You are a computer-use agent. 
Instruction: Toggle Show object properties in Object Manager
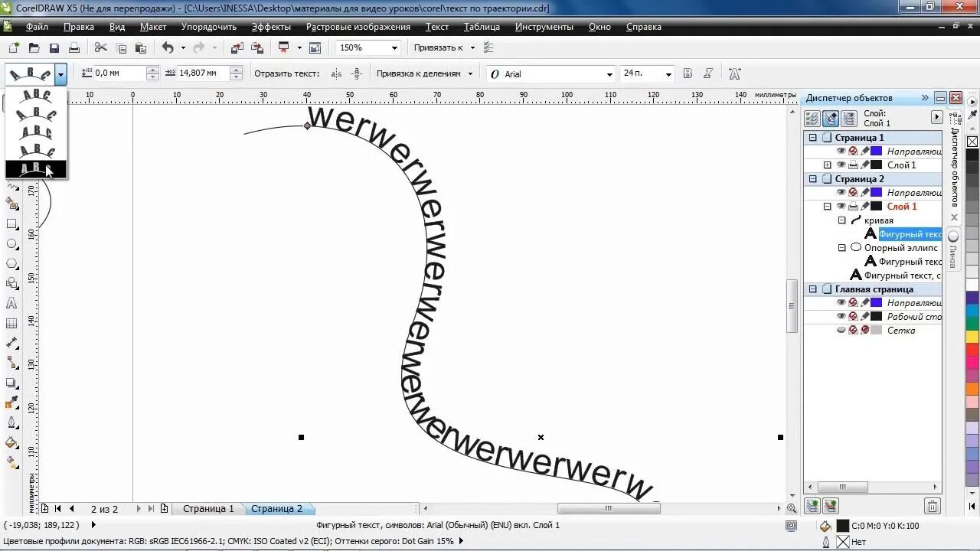click(x=812, y=119)
